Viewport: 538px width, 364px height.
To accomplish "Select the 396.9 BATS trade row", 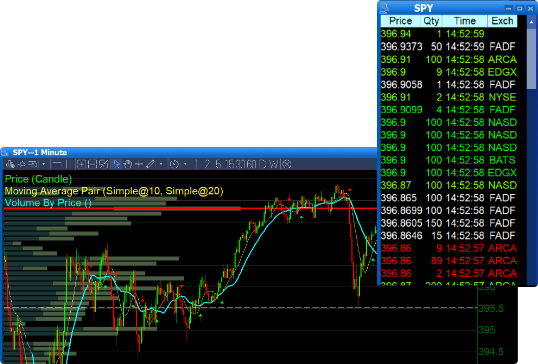I will tap(449, 160).
